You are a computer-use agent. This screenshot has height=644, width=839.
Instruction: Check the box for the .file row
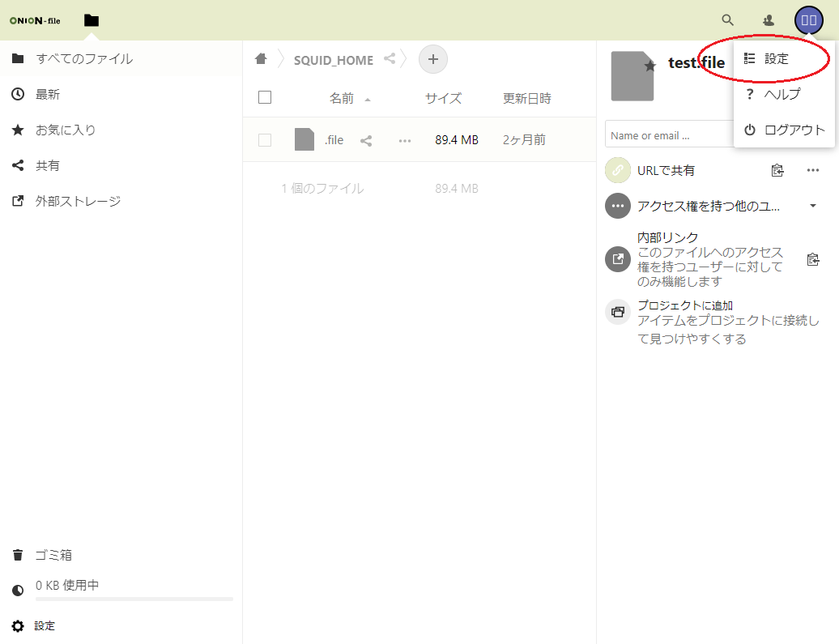coord(265,140)
